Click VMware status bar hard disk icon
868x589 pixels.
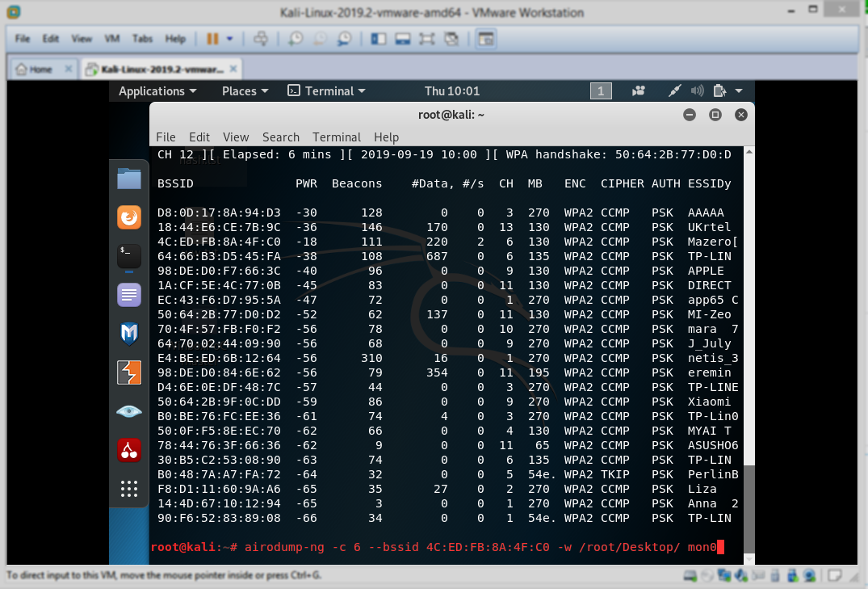pyautogui.click(x=690, y=576)
